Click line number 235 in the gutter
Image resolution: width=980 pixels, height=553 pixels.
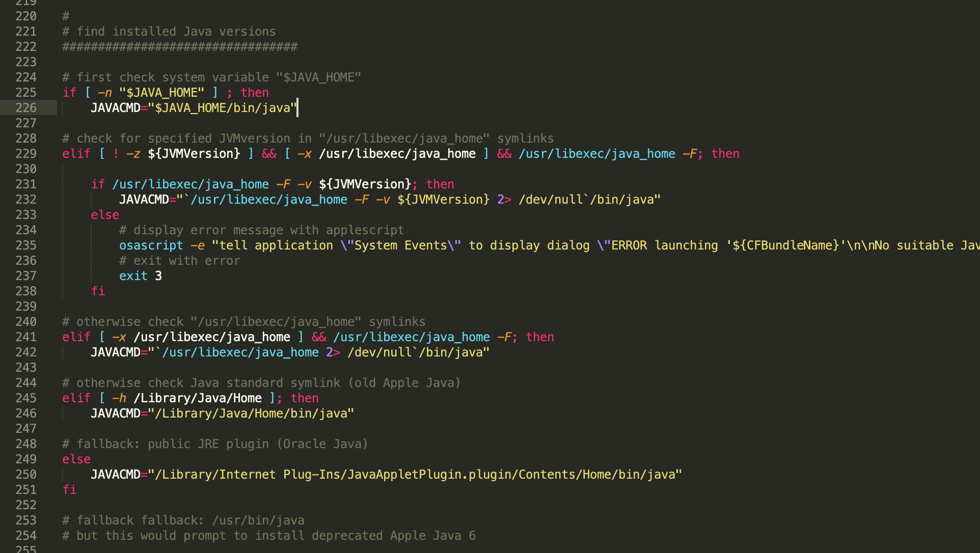pos(26,245)
